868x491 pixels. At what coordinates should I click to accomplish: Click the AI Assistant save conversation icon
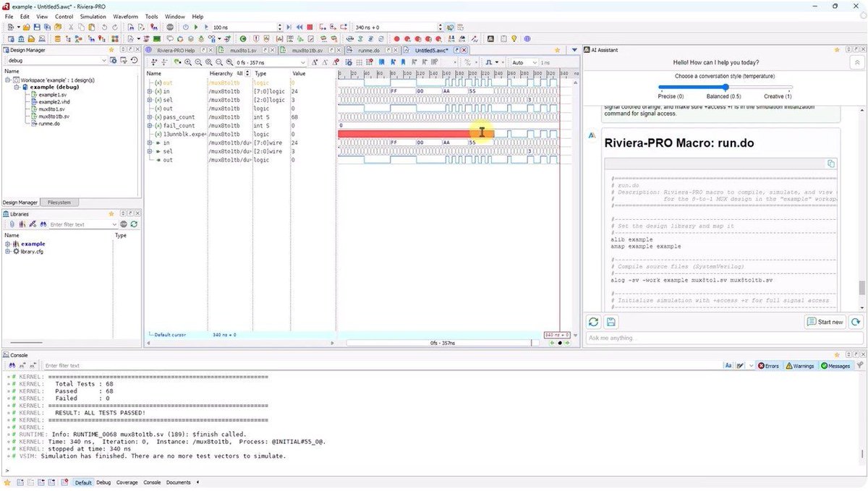(610, 322)
